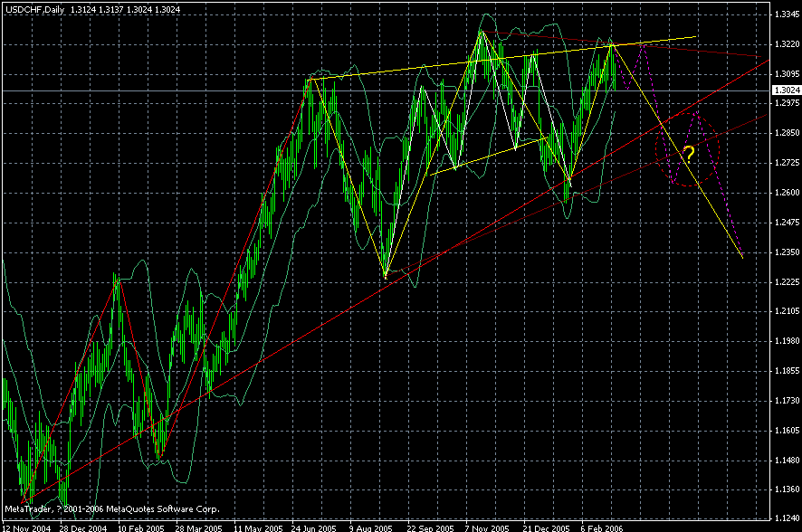Click the 28 Mar 2005 date label
The height and width of the screenshot is (532, 802).
(x=199, y=527)
